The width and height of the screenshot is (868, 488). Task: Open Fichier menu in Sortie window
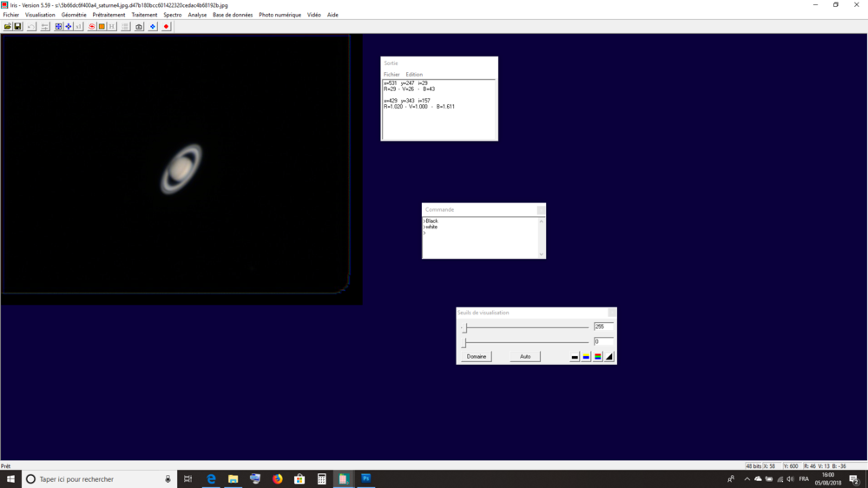pyautogui.click(x=391, y=74)
